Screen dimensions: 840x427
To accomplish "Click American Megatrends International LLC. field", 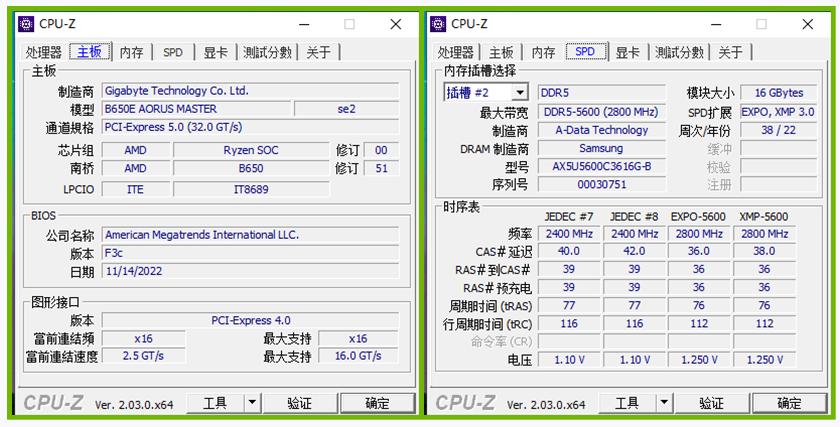I will tap(250, 235).
